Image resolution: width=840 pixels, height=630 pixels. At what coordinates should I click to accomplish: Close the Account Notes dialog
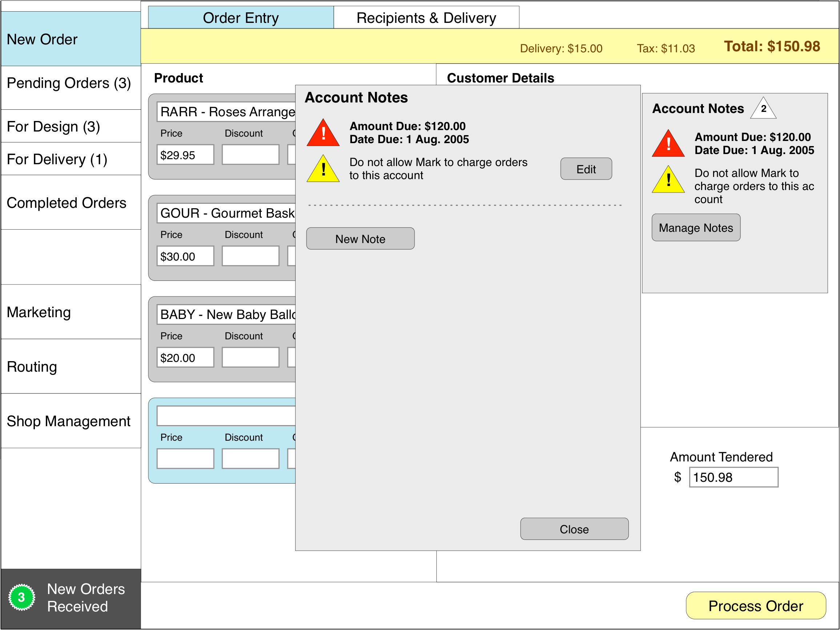pos(574,529)
